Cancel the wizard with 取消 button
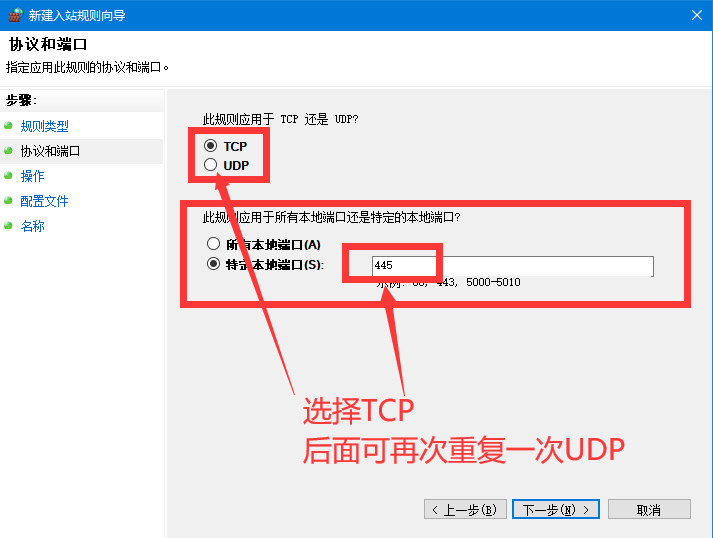The image size is (713, 538). tap(649, 509)
